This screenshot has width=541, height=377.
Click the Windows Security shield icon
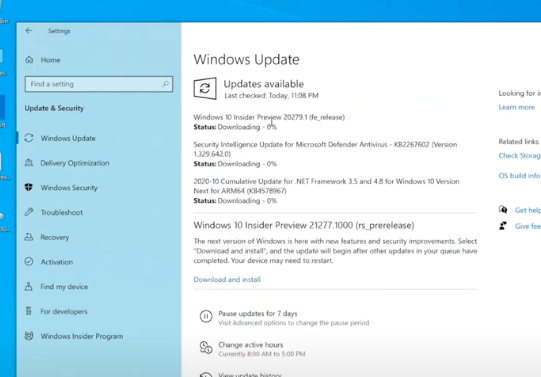pyautogui.click(x=29, y=187)
